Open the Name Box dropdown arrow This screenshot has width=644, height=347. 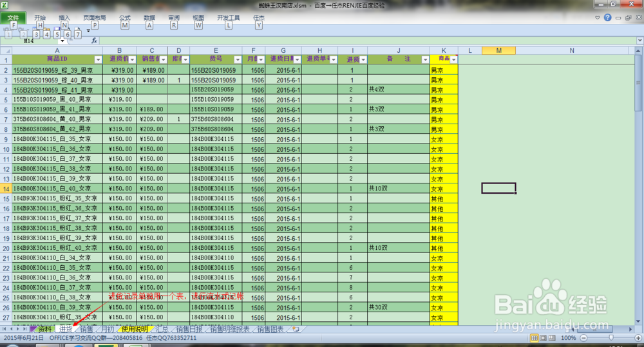62,41
